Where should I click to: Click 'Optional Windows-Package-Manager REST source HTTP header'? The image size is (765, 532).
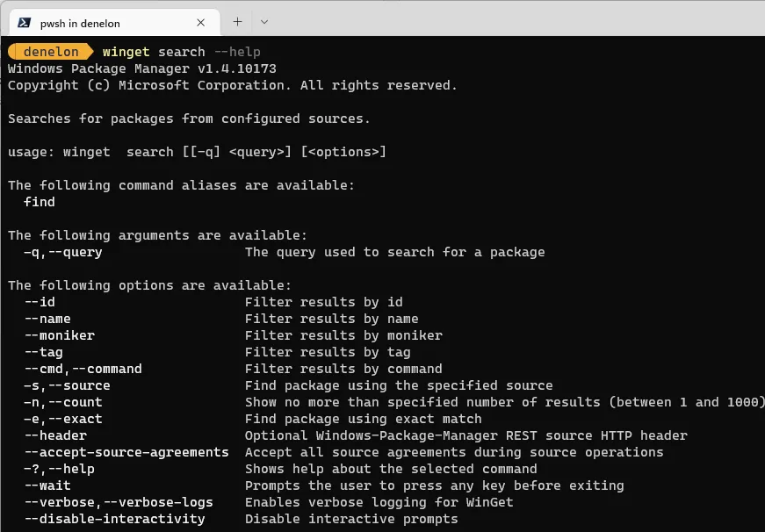click(465, 435)
